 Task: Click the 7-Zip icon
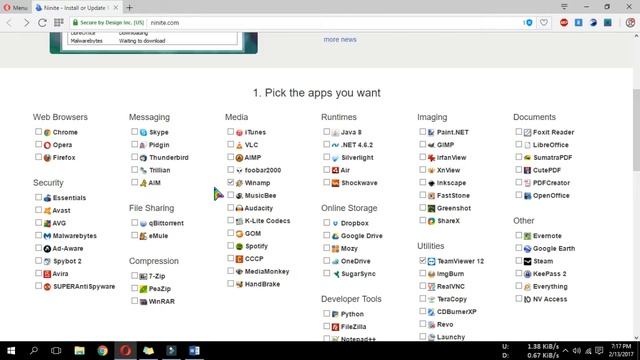(143, 276)
